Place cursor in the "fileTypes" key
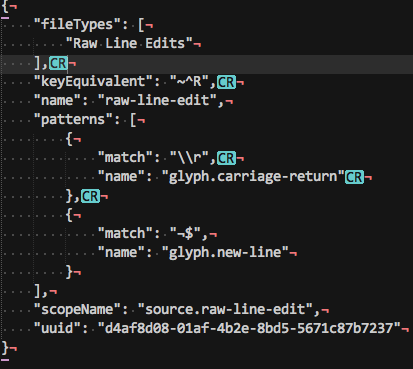 [77, 24]
